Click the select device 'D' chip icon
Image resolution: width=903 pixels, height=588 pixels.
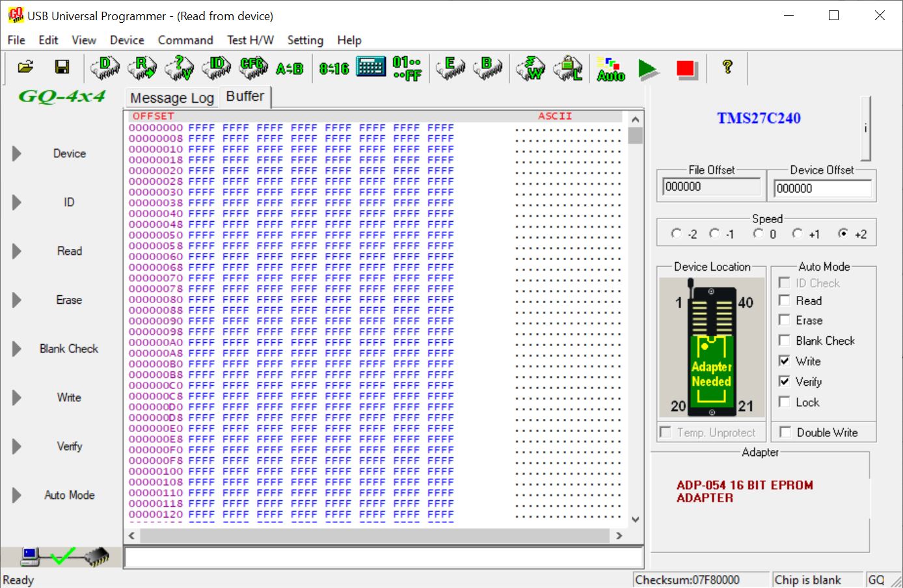105,68
